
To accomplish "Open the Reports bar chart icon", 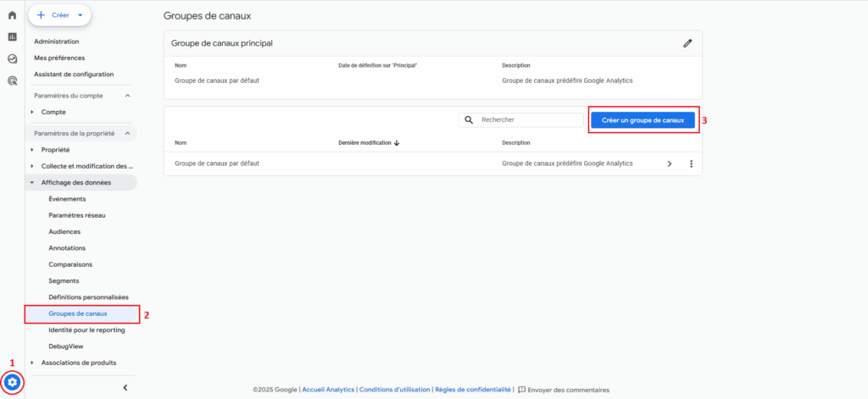I will tap(12, 37).
